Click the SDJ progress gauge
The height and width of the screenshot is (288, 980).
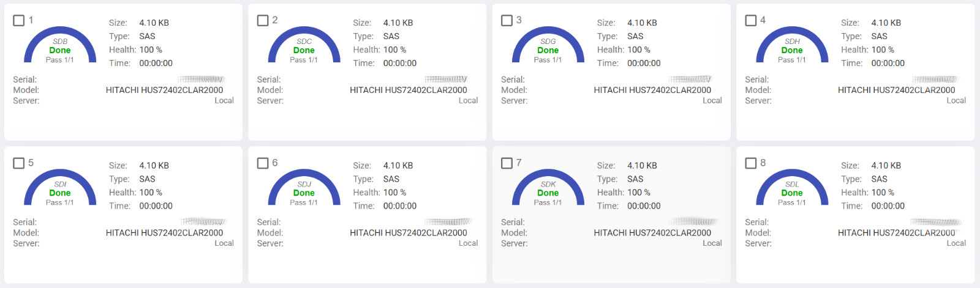304,188
